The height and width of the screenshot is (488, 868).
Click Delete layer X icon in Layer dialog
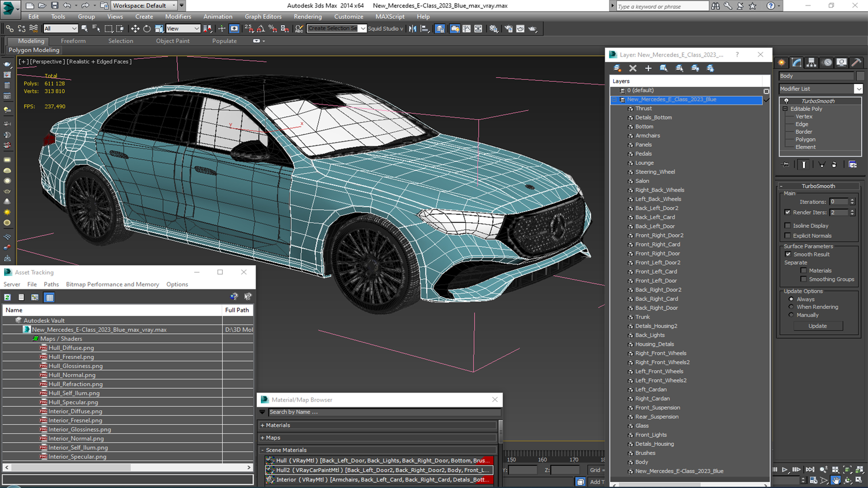point(633,68)
